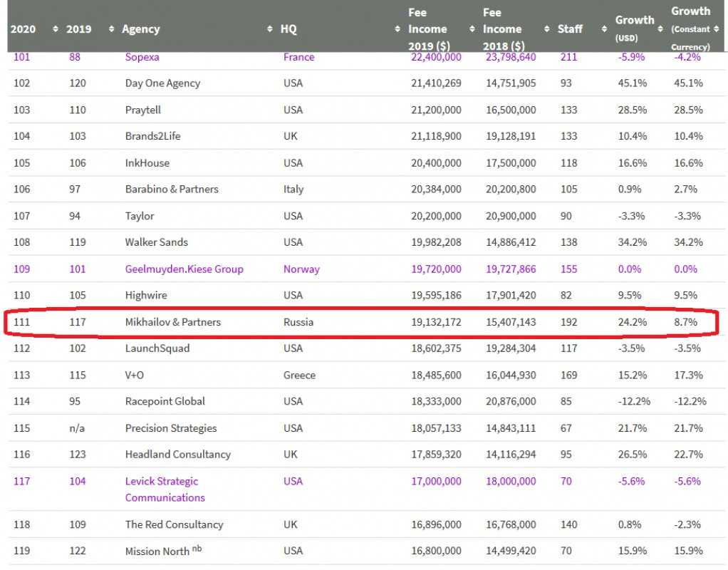
Task: Click 17.3% constant currency growth for V+O
Action: pyautogui.click(x=689, y=375)
